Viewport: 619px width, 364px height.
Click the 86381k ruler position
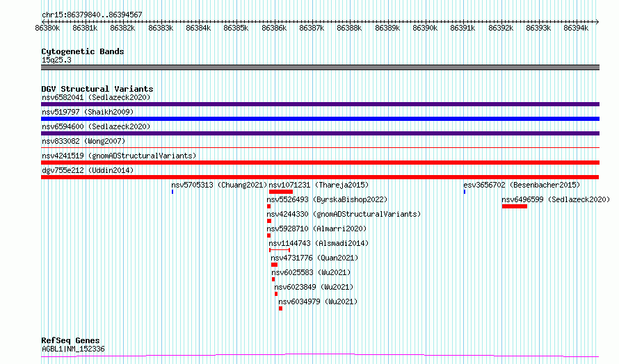(85, 28)
